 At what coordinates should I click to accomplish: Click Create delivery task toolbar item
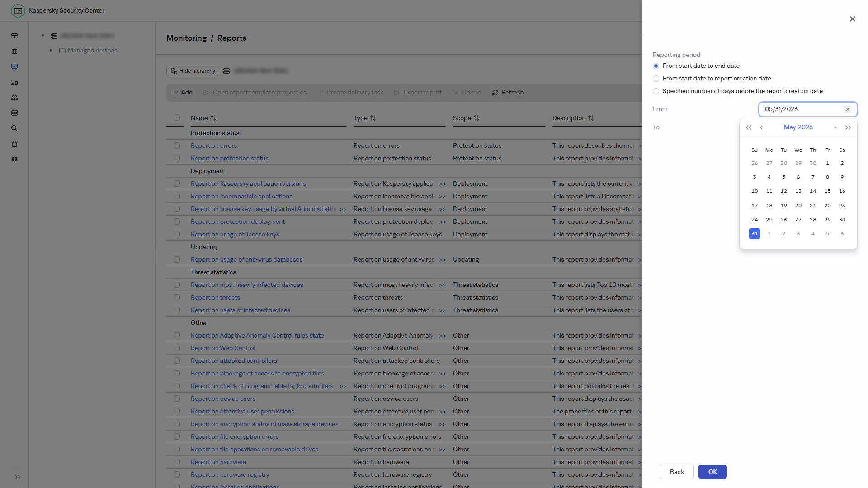(x=350, y=92)
